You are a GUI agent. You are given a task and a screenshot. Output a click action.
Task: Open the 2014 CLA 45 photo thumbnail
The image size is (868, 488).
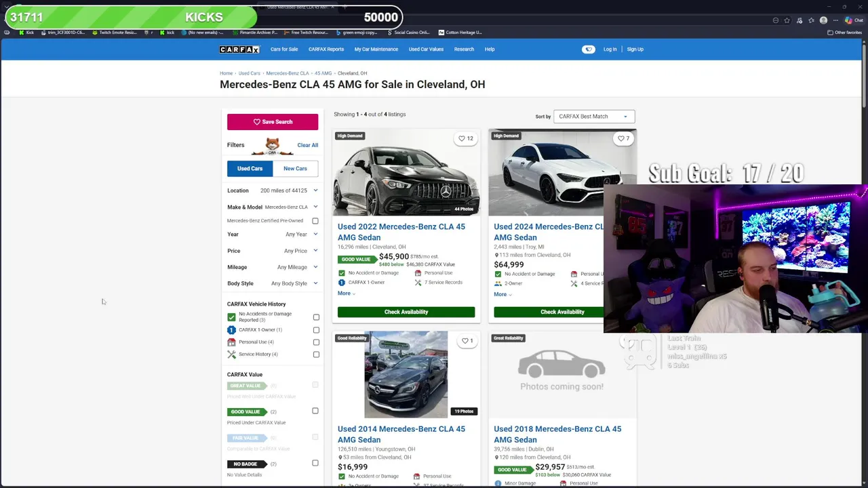coord(406,374)
